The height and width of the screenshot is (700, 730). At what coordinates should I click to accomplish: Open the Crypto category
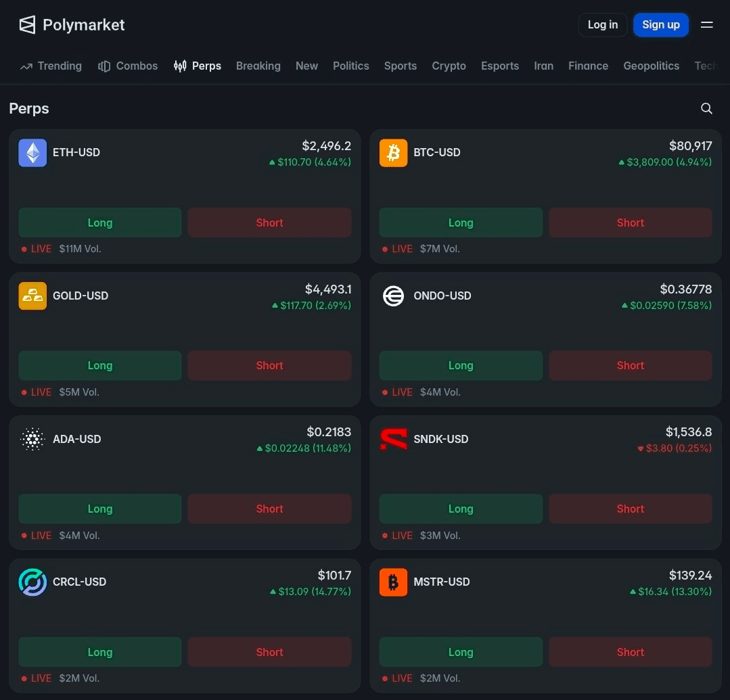pos(449,66)
